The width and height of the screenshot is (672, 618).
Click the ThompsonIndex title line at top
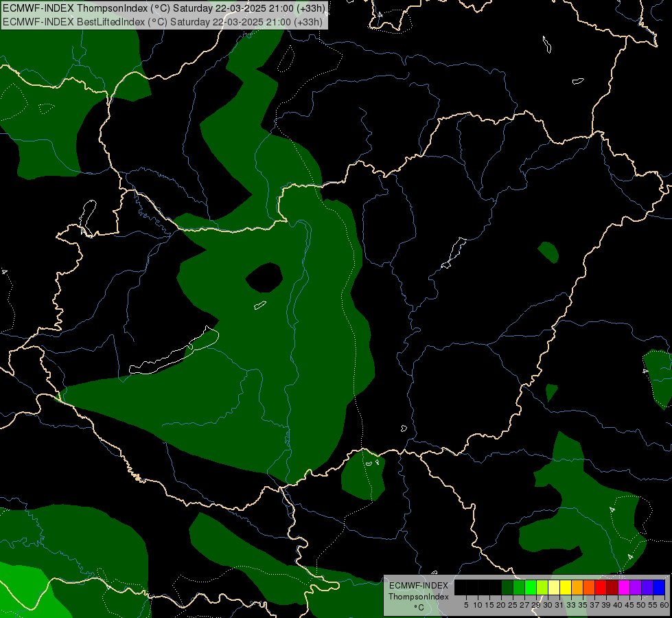point(164,8)
